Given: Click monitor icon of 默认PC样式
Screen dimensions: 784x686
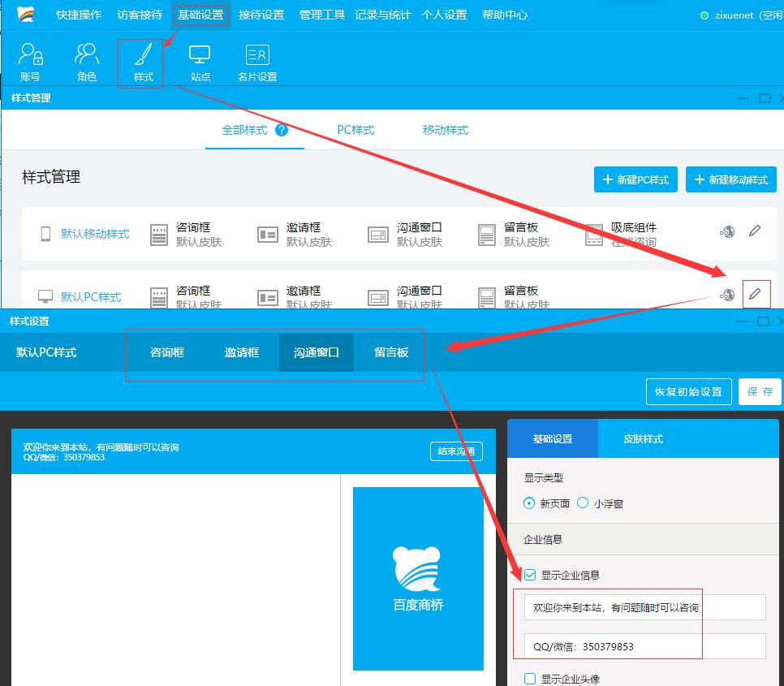Looking at the screenshot, I should pos(45,296).
